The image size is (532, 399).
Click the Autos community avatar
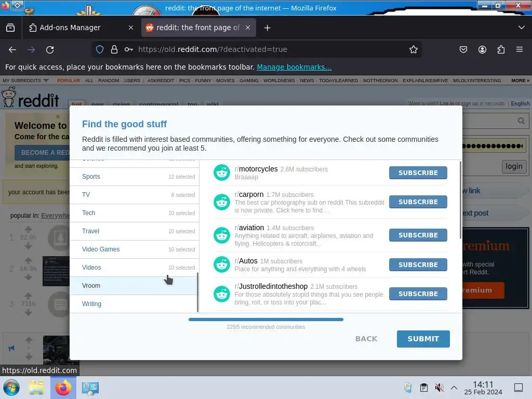(222, 264)
